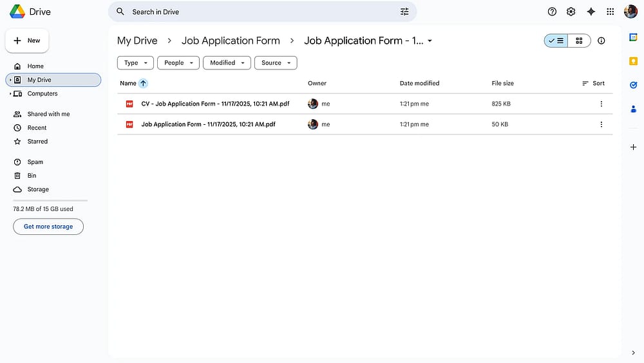Sort by the Name column header

128,84
